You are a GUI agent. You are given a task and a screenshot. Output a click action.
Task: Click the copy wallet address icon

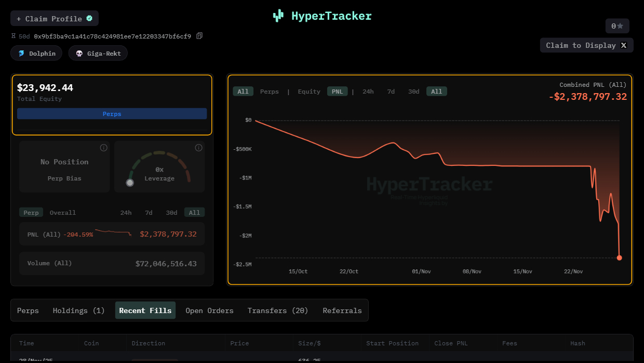[x=199, y=36]
